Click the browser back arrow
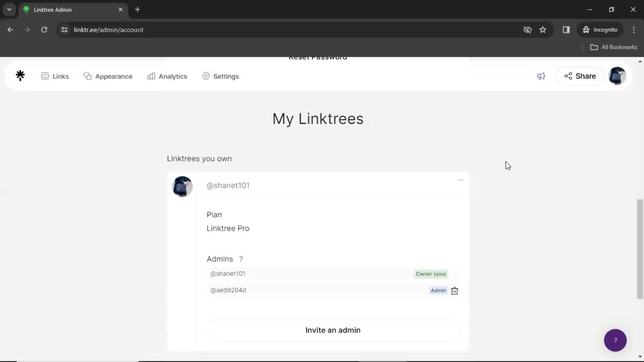The width and height of the screenshot is (644, 362). [10, 29]
